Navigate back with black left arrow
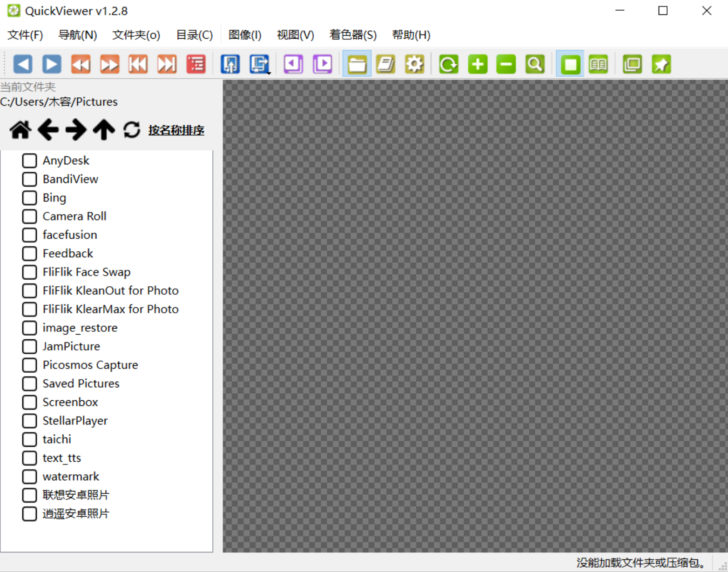 click(48, 130)
